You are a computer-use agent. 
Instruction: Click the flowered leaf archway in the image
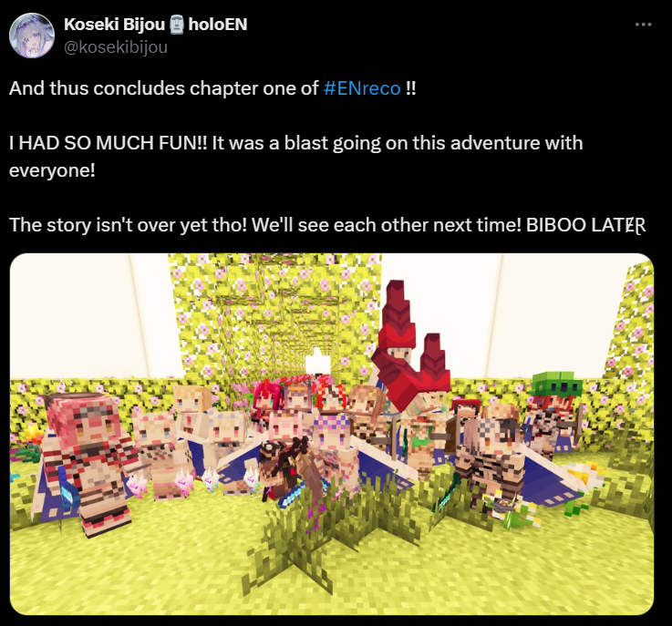274,317
